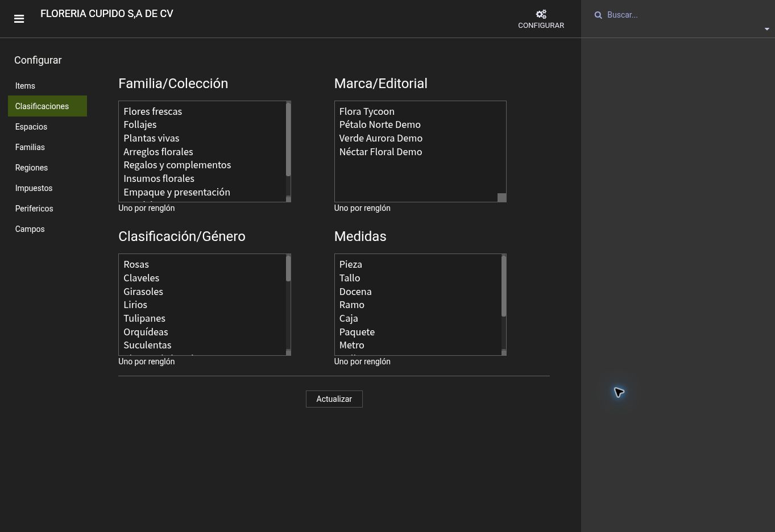Click 'Flores frescas' line in Familia list
Screen dimensions: 775x532
click(152, 111)
